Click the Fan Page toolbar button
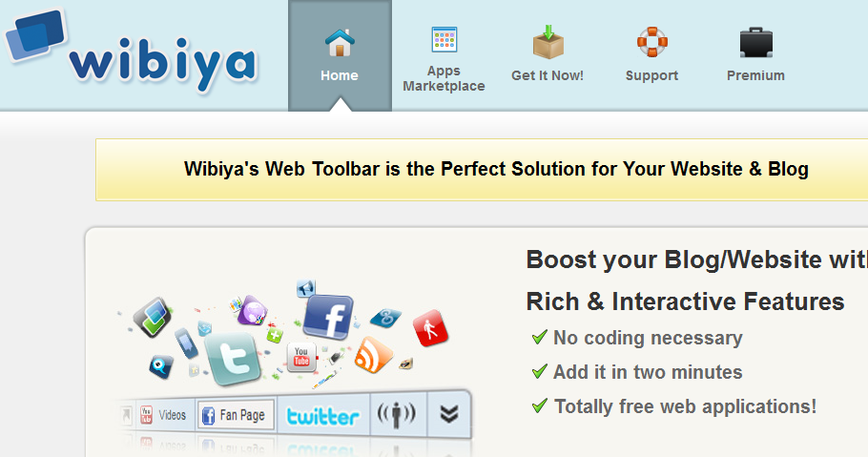 tap(236, 415)
